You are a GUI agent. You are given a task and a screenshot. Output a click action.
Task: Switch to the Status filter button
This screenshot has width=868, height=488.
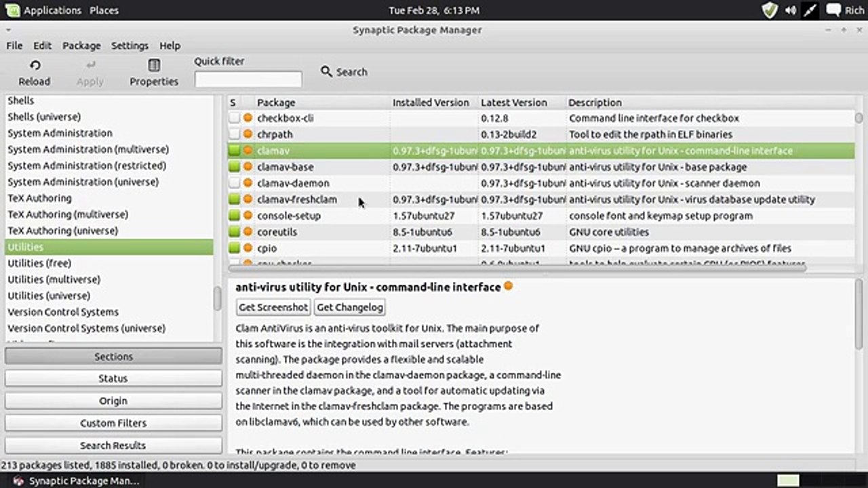[x=113, y=378]
